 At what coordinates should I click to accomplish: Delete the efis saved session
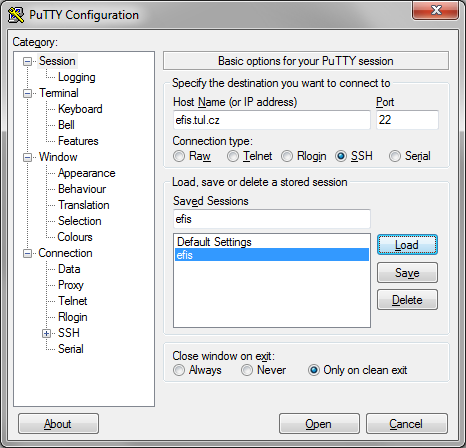[x=407, y=300]
